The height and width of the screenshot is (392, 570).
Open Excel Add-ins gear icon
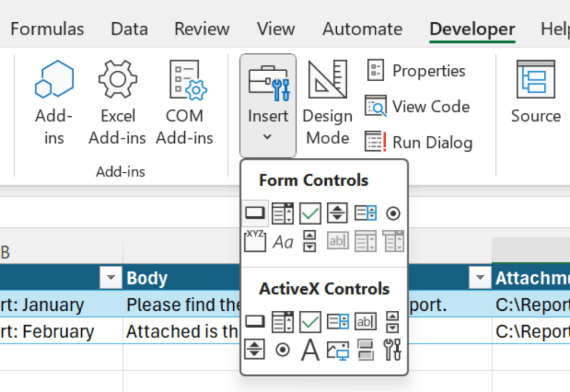point(117,102)
